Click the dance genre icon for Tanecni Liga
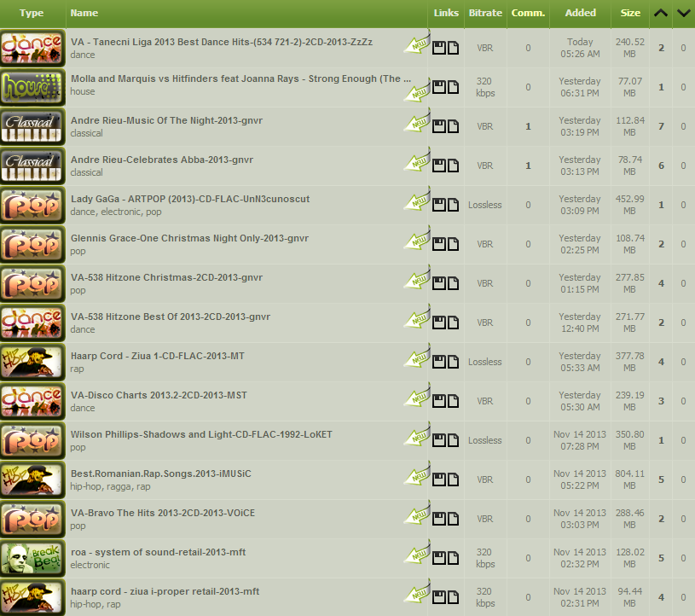The width and height of the screenshot is (695, 616). coord(32,48)
